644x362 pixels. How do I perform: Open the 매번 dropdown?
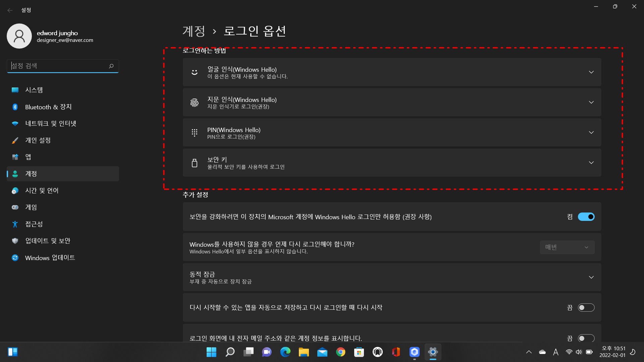click(x=567, y=247)
